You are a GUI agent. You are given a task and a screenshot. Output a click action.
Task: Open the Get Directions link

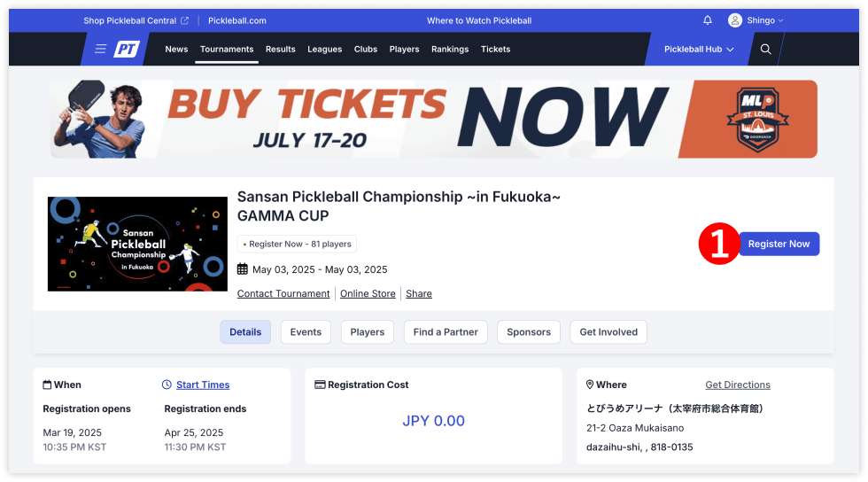[737, 385]
